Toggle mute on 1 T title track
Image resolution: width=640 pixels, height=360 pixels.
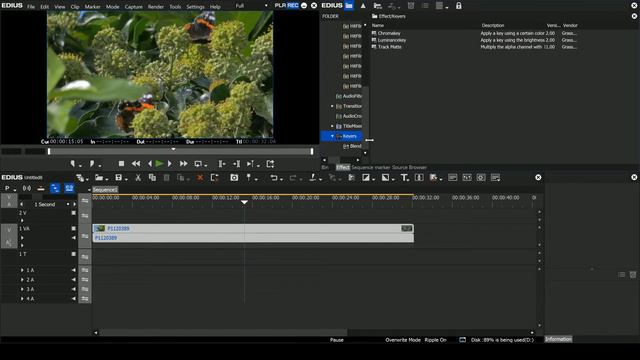click(x=73, y=254)
